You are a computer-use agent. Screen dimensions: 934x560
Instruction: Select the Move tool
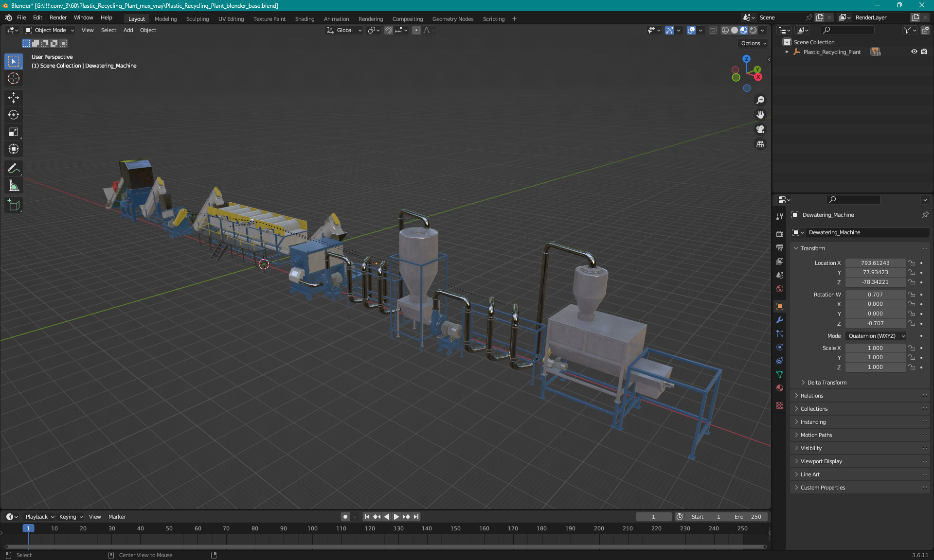click(x=14, y=98)
